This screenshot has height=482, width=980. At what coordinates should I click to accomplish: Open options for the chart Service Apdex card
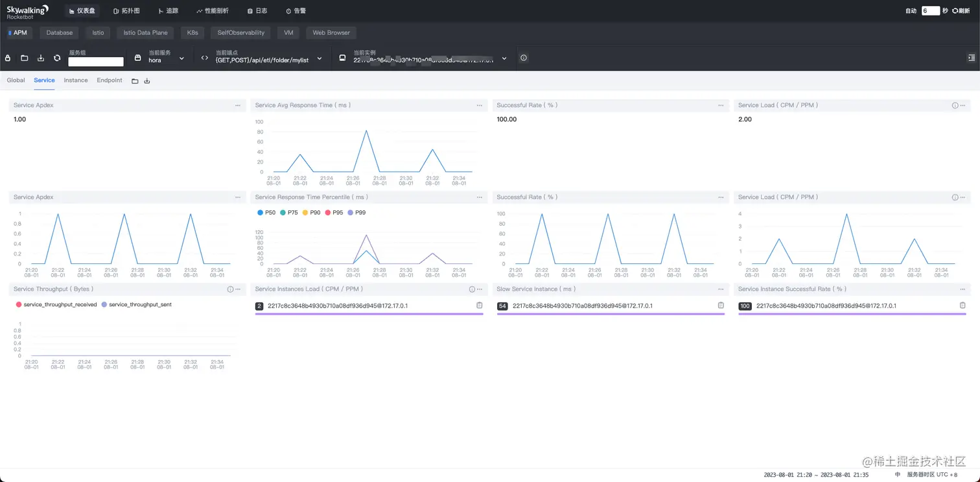pyautogui.click(x=238, y=197)
